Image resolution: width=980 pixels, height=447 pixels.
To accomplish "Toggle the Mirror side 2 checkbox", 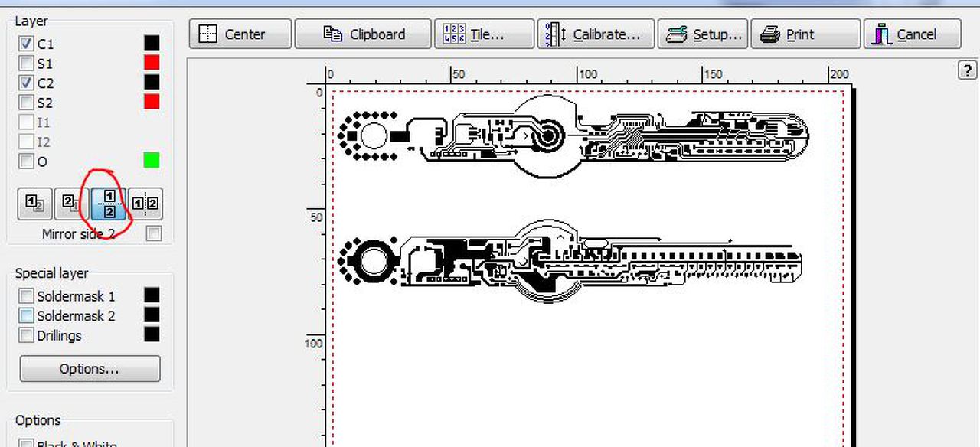I will (154, 233).
